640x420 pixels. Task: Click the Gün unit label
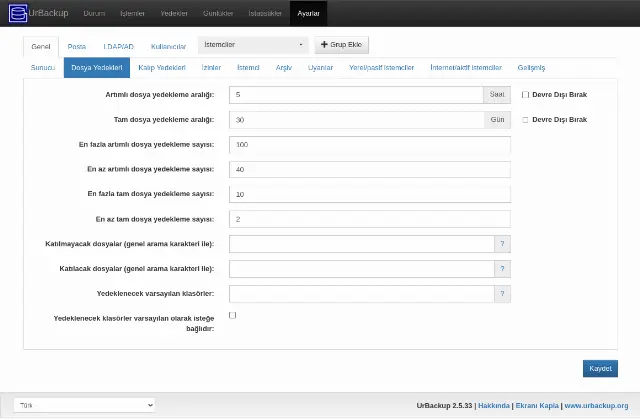(x=498, y=120)
